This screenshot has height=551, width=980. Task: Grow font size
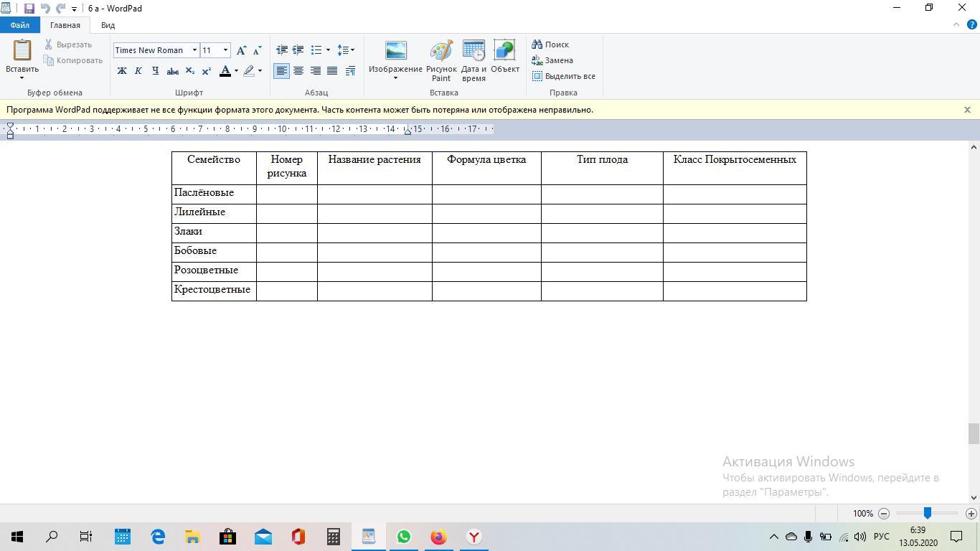coord(242,50)
